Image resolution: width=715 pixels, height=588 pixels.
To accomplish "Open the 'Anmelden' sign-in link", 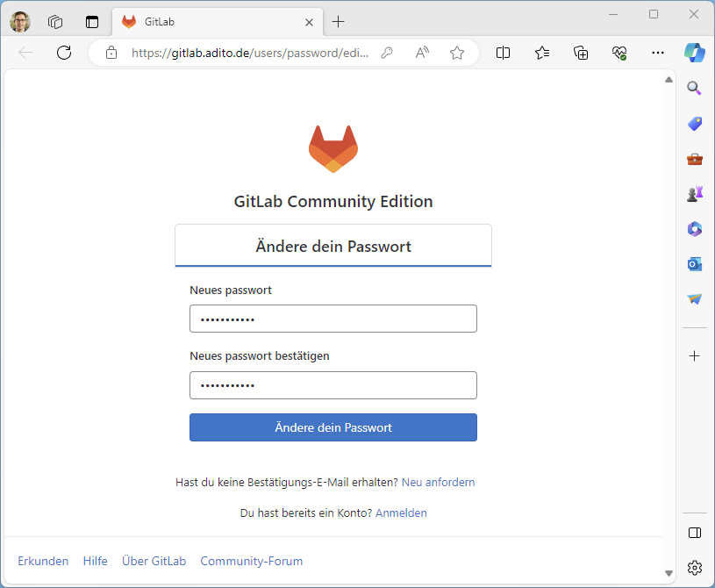I will tap(401, 513).
